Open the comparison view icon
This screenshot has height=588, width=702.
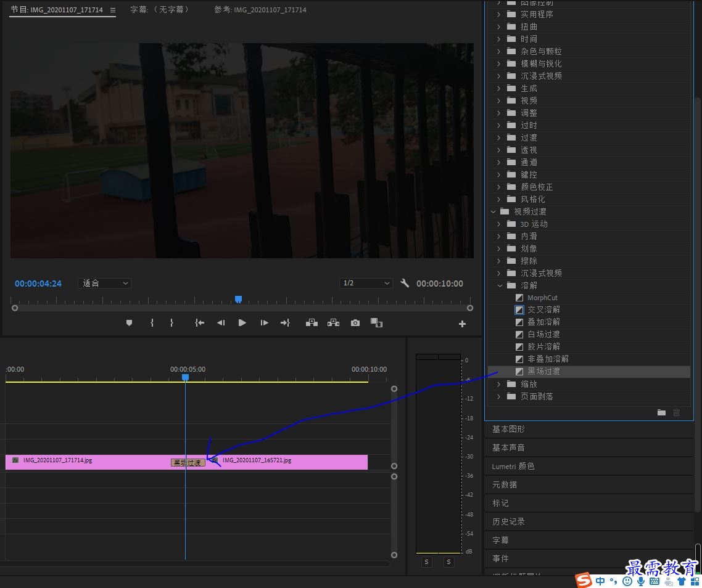(376, 322)
